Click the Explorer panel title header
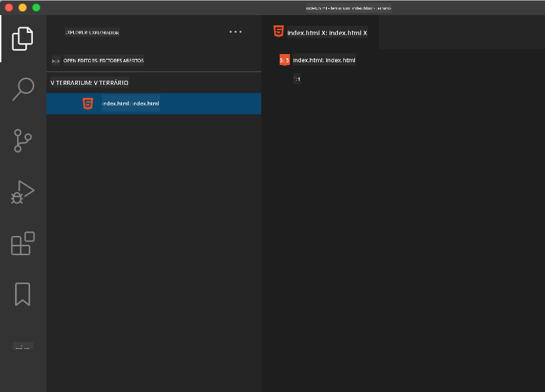The width and height of the screenshot is (545, 392). tap(92, 32)
